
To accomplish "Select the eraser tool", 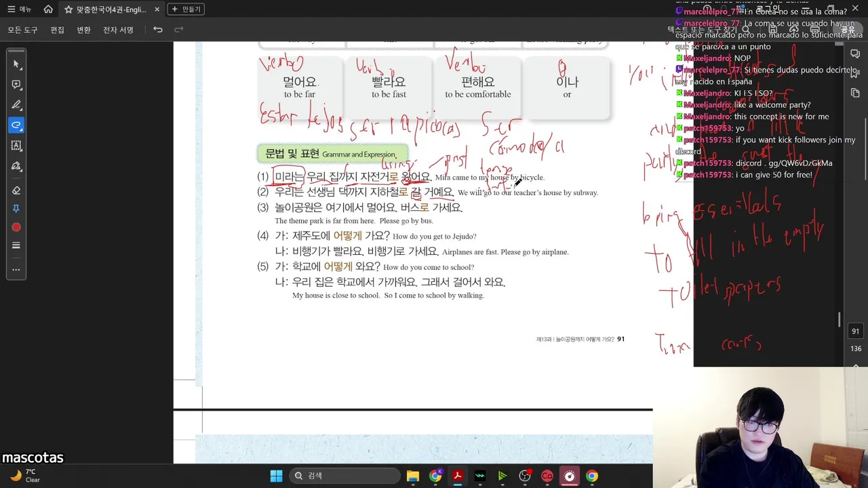I will coord(16,190).
